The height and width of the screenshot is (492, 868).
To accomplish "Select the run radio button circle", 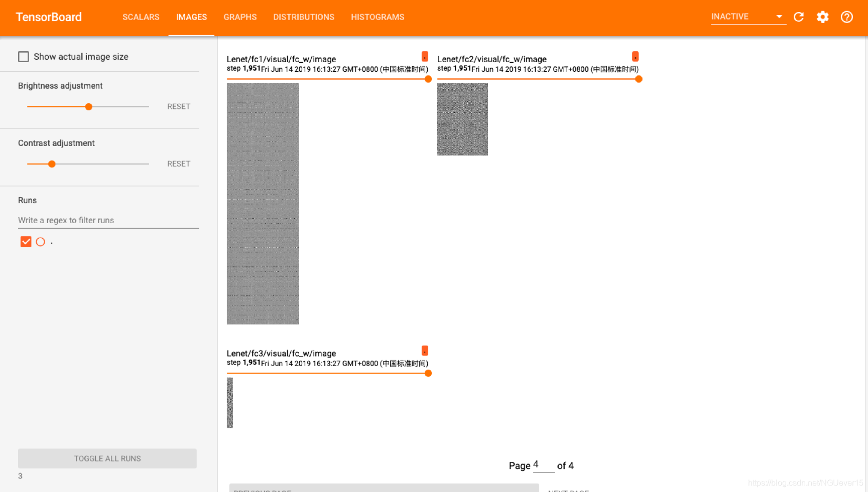I will [x=41, y=242].
